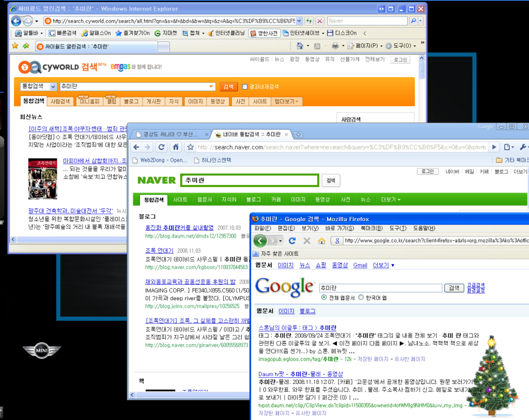Click 검색 button in Google page
The width and height of the screenshot is (529, 420).
(454, 288)
